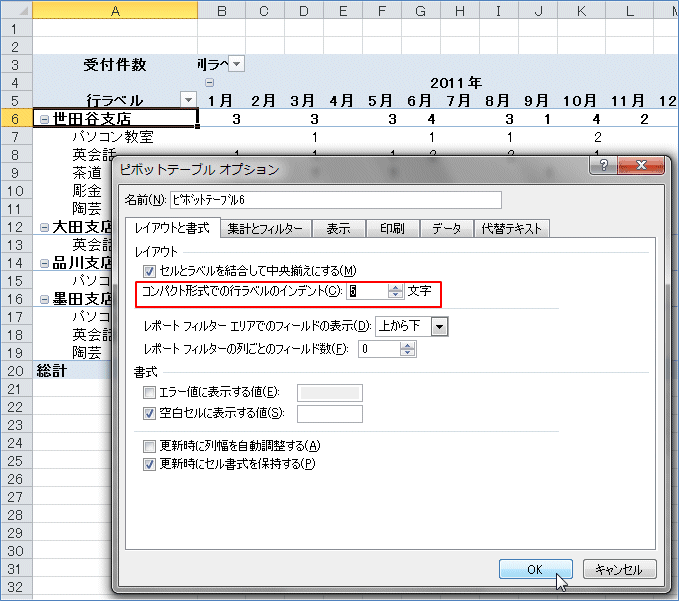Image resolution: width=679 pixels, height=601 pixels.
Task: Click the report filter field count input
Action: [379, 349]
